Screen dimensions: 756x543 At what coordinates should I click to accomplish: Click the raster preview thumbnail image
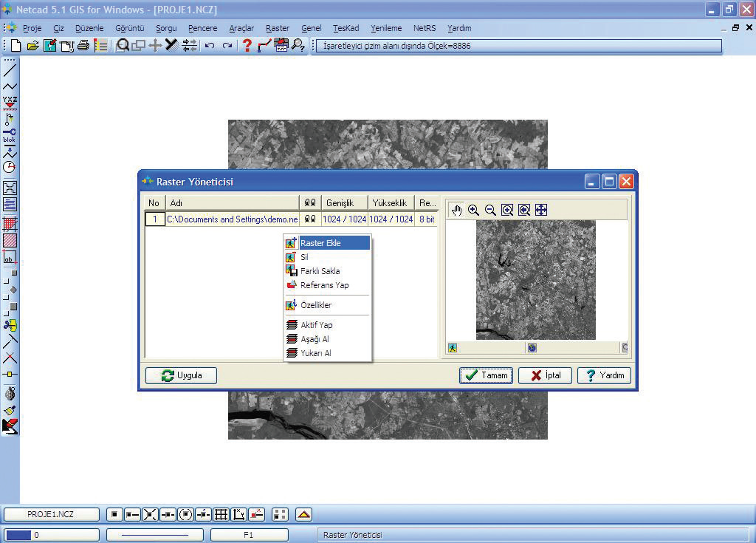point(535,279)
